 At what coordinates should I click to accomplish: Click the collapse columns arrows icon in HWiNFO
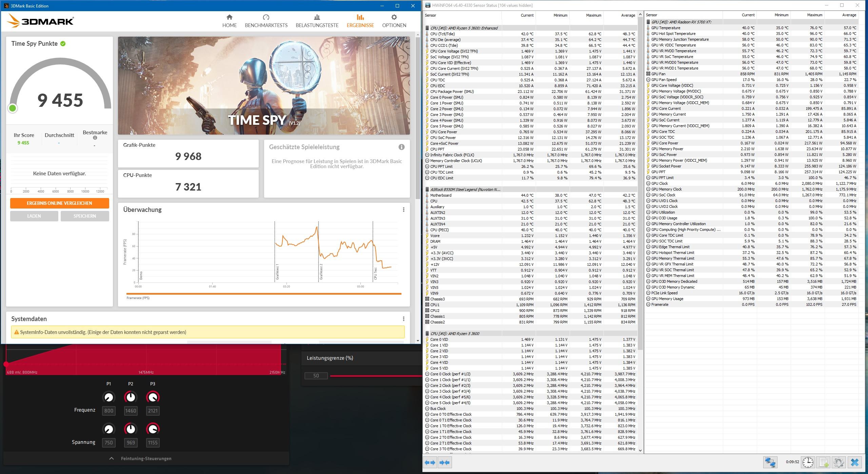click(x=444, y=462)
